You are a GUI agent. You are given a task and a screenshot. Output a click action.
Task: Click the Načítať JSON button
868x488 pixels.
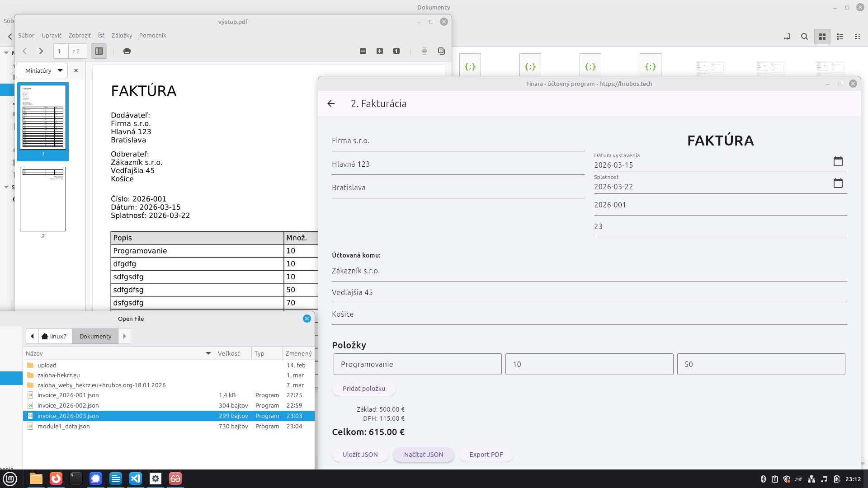point(423,455)
